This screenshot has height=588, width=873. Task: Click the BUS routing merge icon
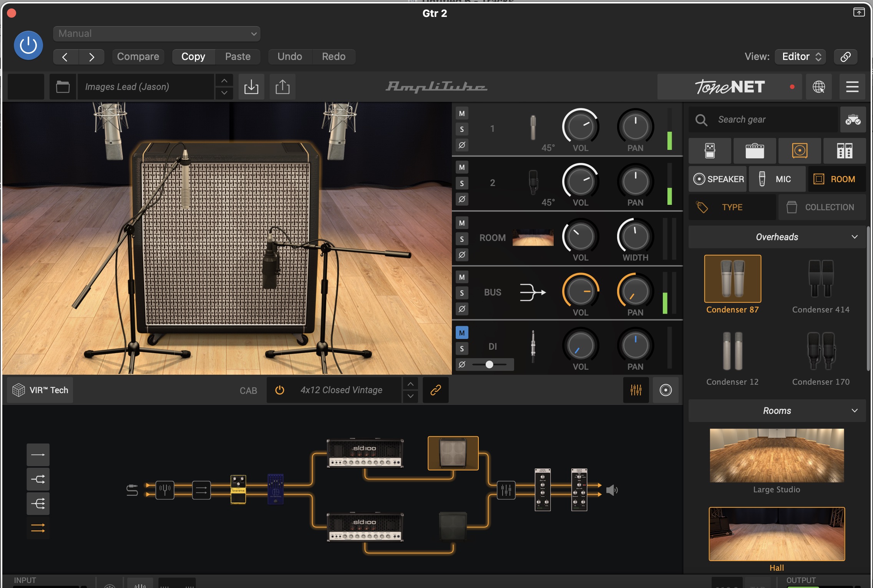tap(533, 292)
